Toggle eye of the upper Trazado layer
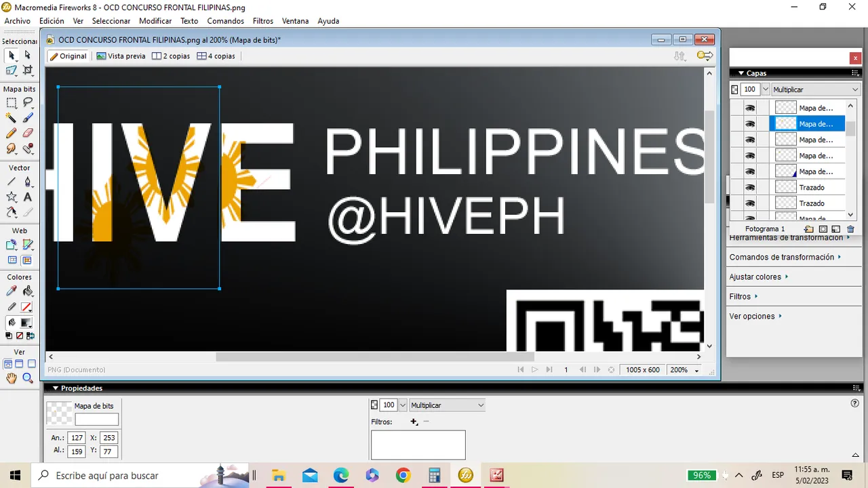 (x=750, y=187)
